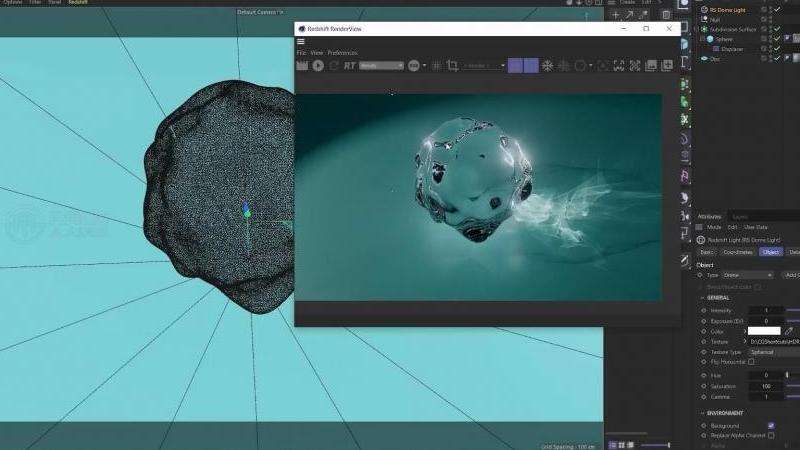Open the Basic tab of dome light
The height and width of the screenshot is (450, 800).
click(706, 252)
